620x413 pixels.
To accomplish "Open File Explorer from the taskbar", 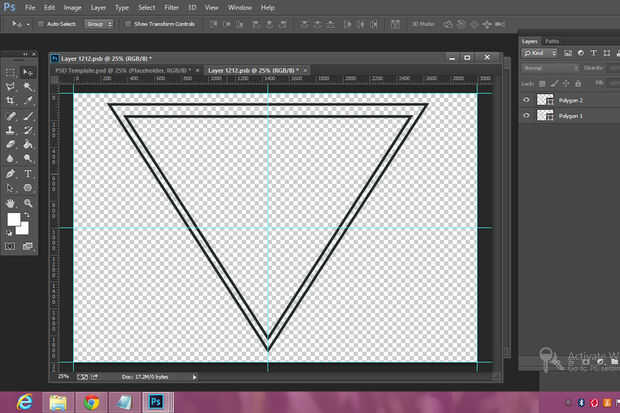I will pyautogui.click(x=58, y=402).
